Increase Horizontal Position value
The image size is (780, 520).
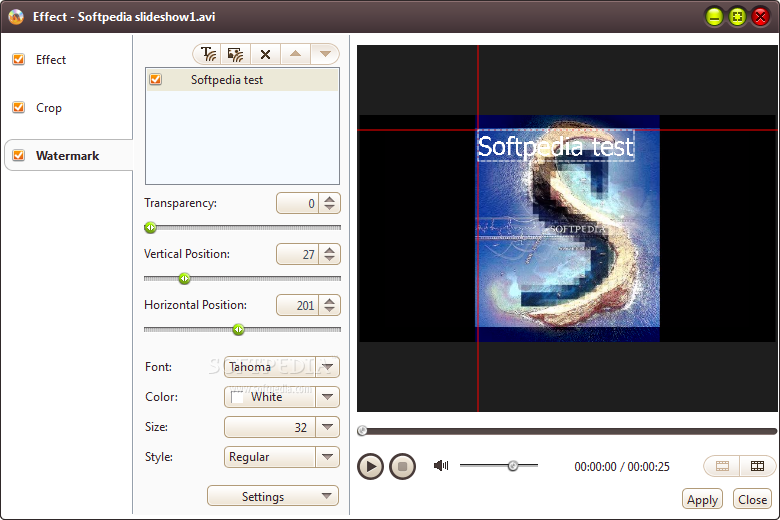pos(329,301)
